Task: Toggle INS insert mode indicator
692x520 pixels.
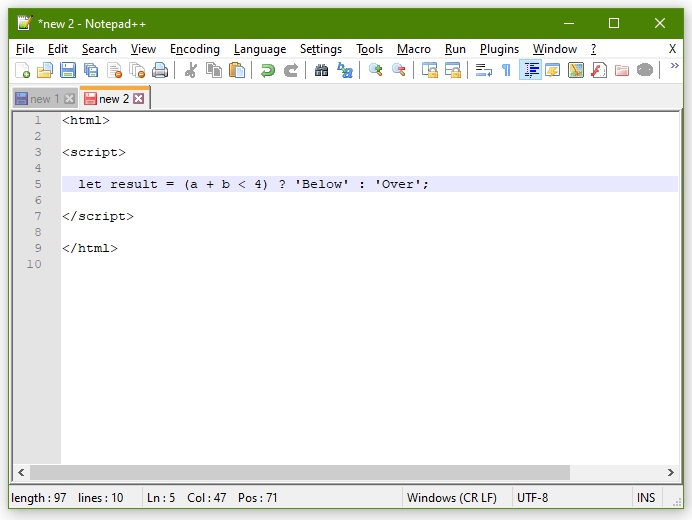Action: [x=646, y=498]
